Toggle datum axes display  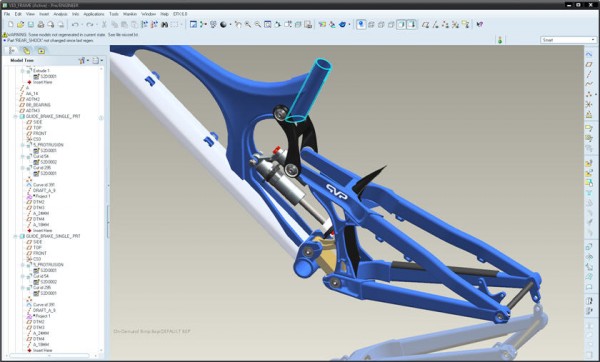pos(435,24)
